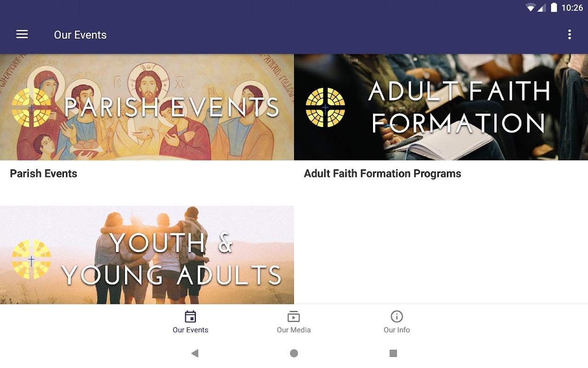
Task: Tap the Our Media play icon
Action: point(294,316)
